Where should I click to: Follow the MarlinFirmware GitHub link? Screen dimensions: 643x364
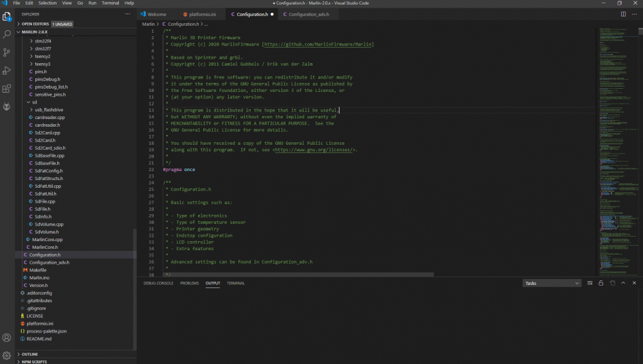pyautogui.click(x=318, y=44)
